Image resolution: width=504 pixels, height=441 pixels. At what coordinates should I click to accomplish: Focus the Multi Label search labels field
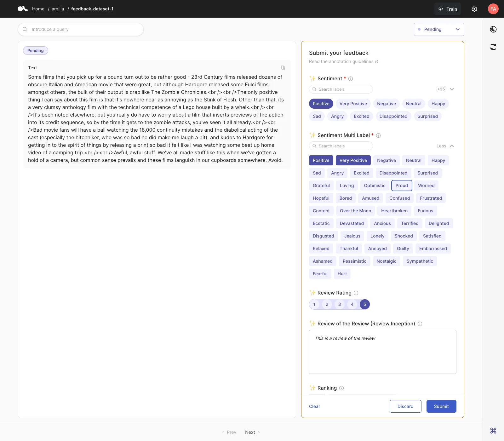click(341, 146)
